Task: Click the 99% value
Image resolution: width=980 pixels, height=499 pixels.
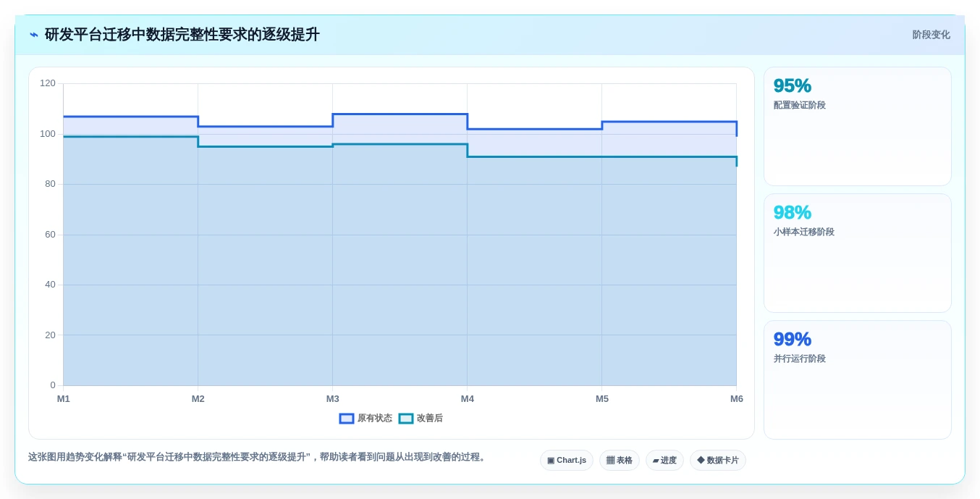Action: click(793, 339)
